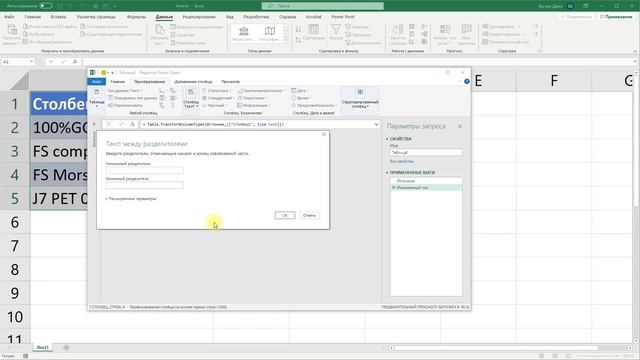Open the Лист1 sheet tab
Screen dimensions: 640x360
point(42,347)
